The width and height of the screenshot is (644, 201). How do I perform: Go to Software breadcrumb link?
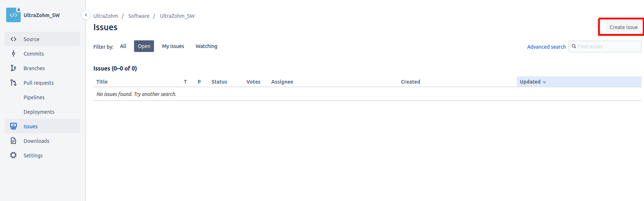coord(139,16)
